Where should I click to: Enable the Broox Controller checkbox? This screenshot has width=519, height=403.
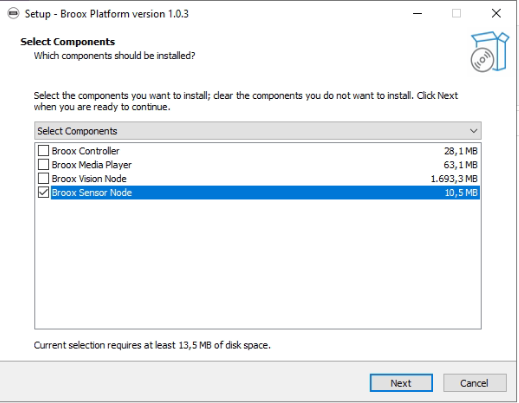tap(43, 151)
